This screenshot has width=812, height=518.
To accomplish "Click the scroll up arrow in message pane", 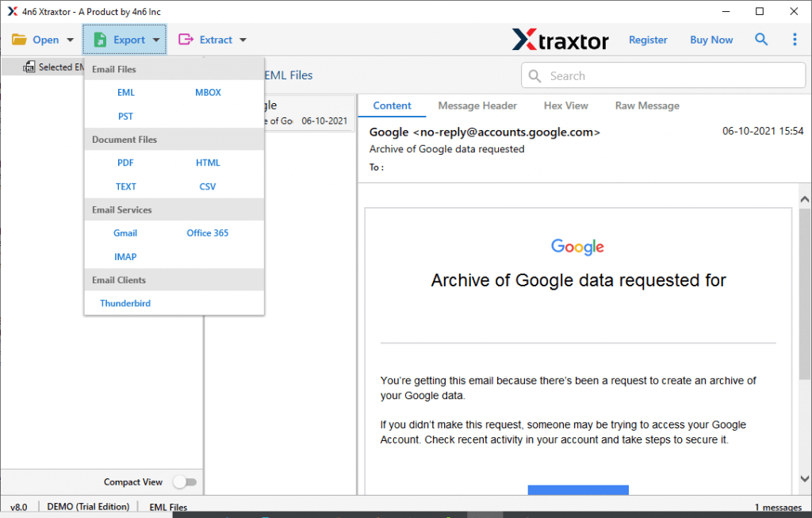I will click(804, 199).
